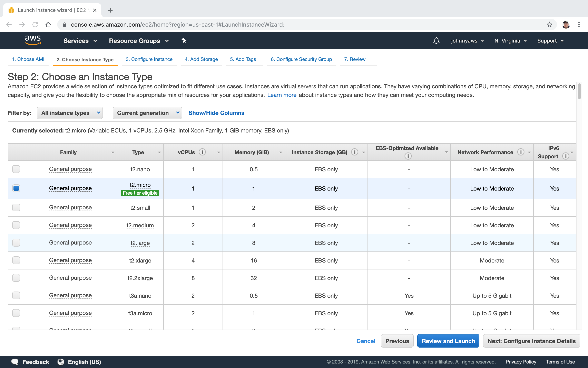
Task: Open the Type column sort arrow
Action: point(159,152)
